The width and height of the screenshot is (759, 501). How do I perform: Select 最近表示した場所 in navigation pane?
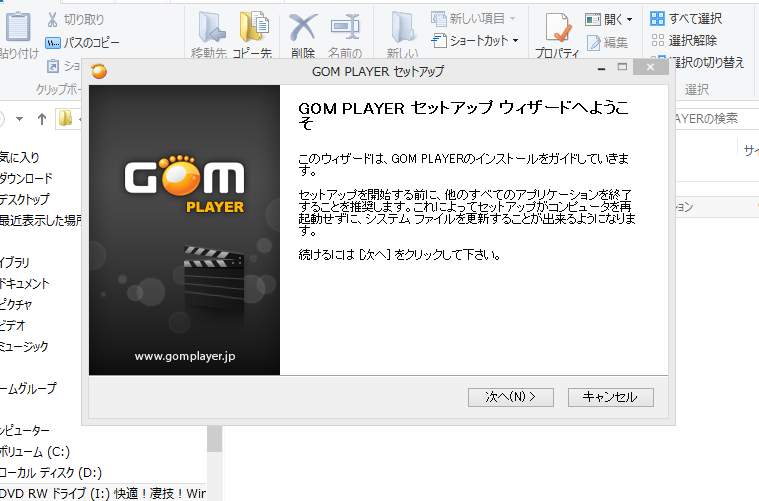(x=41, y=220)
